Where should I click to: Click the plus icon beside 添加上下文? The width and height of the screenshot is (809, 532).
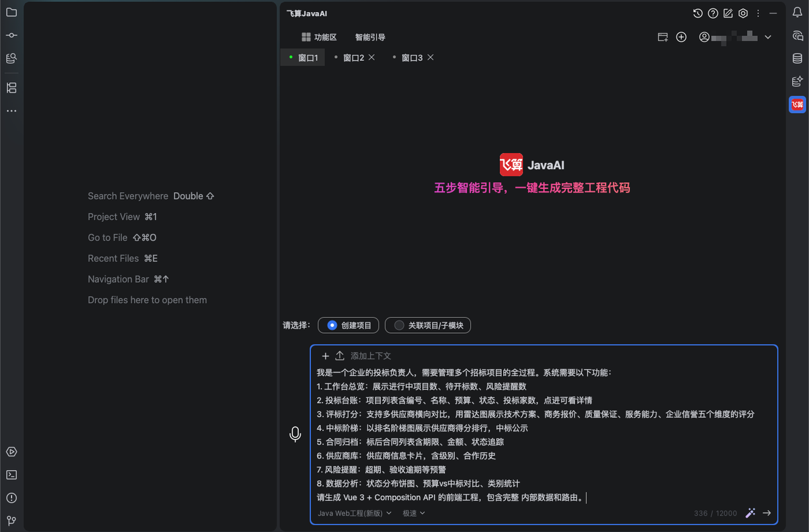(325, 356)
